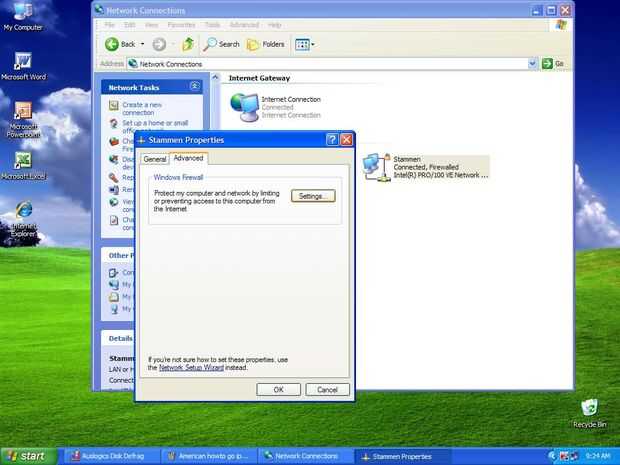Open Microsoft PowerPoint desktop shortcut

(x=23, y=119)
